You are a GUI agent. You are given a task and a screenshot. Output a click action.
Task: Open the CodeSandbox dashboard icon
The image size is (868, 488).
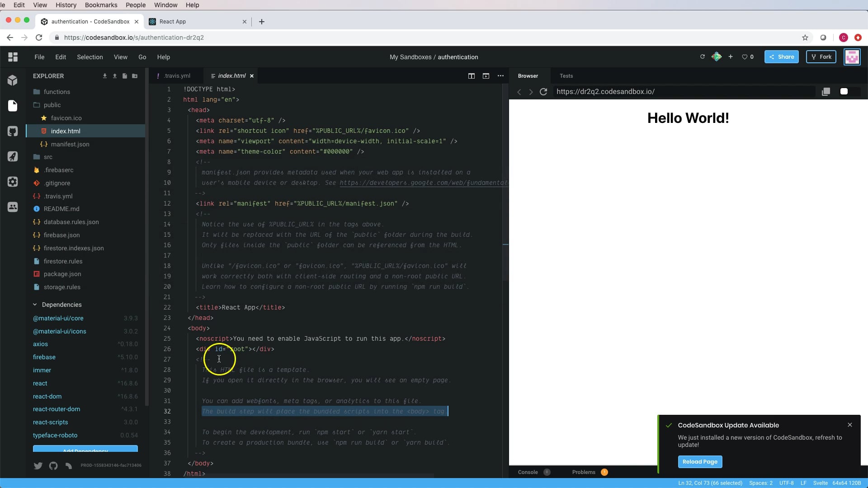(13, 57)
